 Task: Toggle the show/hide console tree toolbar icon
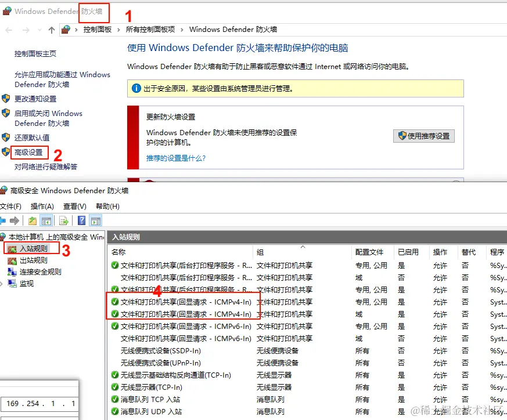pos(46,221)
